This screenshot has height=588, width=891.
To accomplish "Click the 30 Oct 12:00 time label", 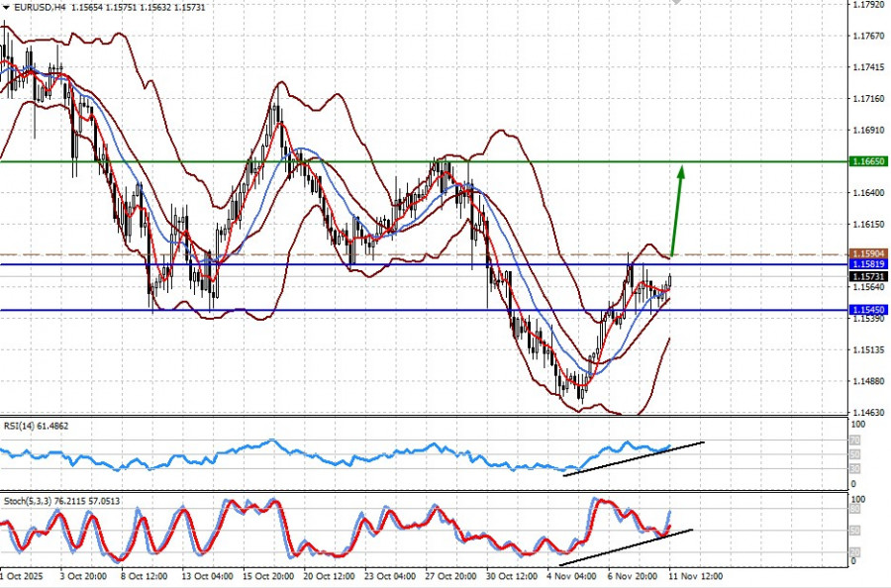I will [510, 576].
